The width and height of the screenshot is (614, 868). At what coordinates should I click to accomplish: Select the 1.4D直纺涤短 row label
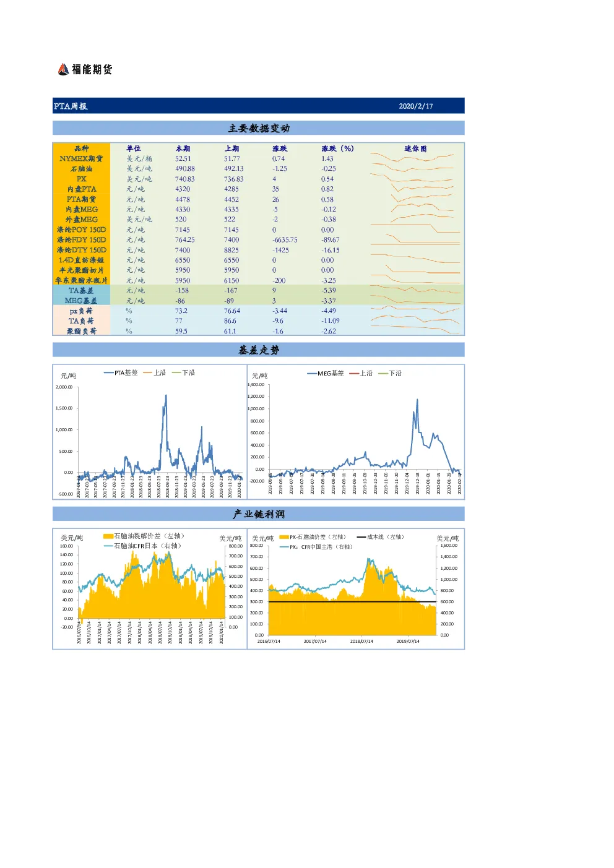82,260
